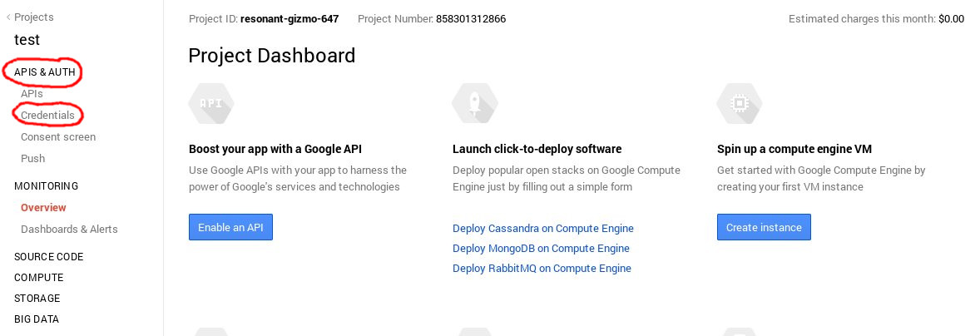
Task: Click project ID resonant-gizmo-647
Action: click(290, 19)
